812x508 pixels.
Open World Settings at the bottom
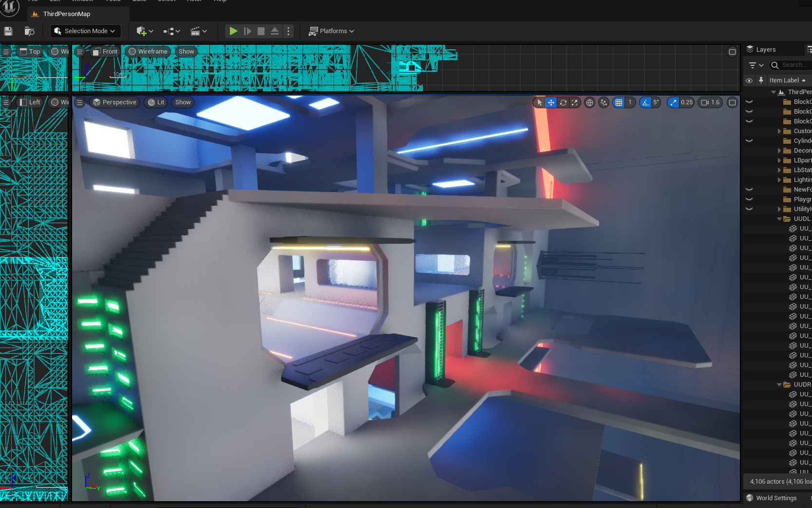click(776, 498)
